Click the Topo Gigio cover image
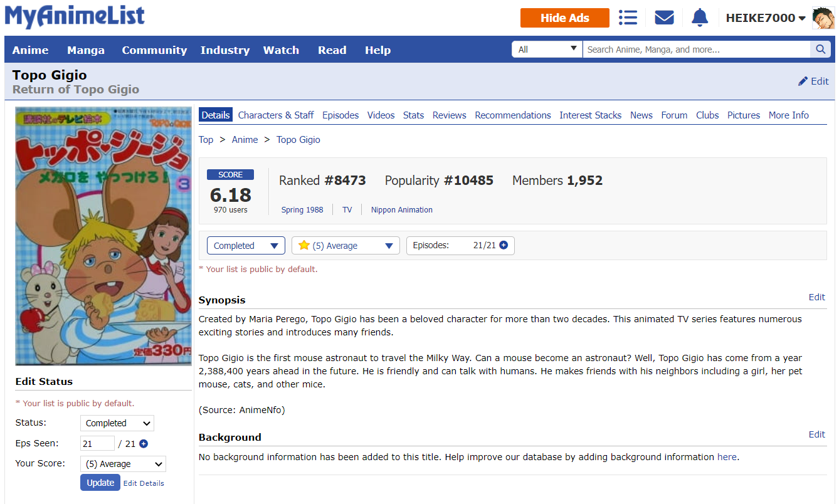 point(103,236)
